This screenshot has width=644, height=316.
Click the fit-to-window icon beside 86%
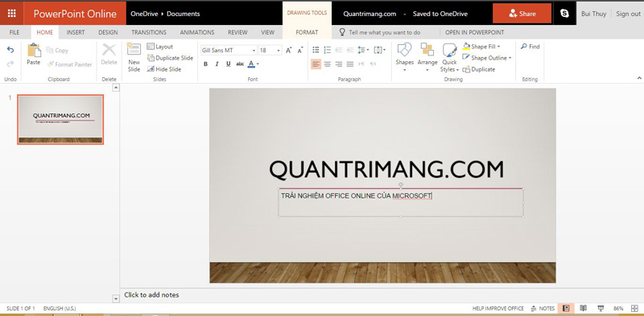point(634,308)
